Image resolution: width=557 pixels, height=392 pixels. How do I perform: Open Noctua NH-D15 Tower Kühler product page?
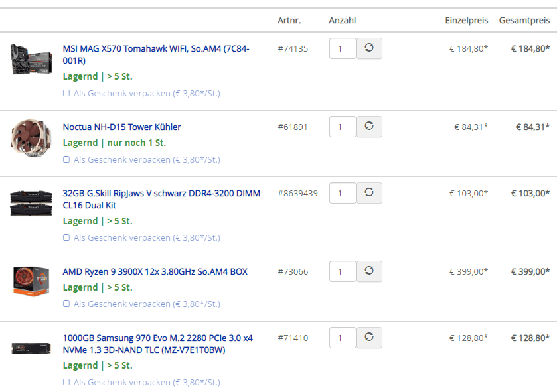point(122,127)
